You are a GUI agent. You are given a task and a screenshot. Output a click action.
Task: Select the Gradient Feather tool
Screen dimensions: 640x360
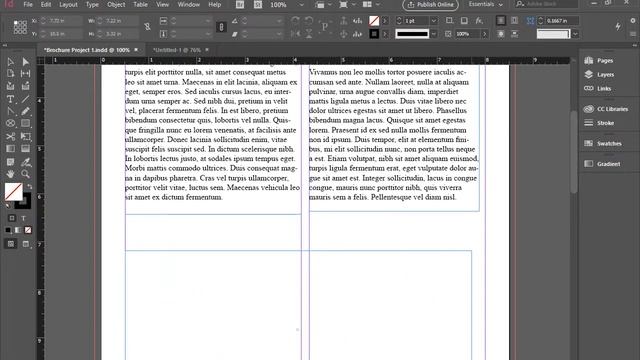25,149
